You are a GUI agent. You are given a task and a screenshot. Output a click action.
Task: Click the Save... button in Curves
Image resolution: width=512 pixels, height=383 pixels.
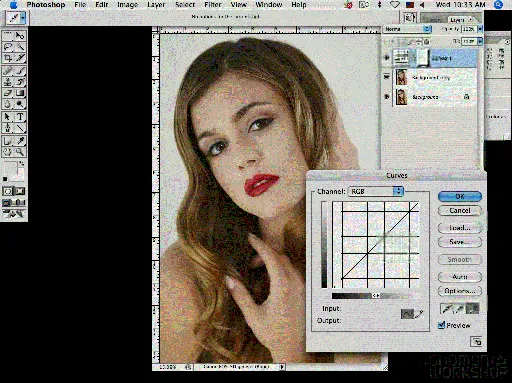pyautogui.click(x=460, y=242)
